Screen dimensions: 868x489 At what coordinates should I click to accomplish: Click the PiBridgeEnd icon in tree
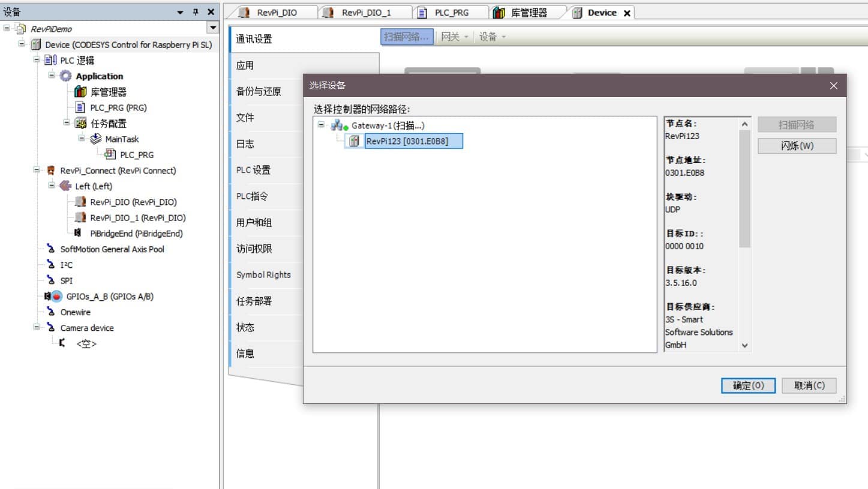coord(79,234)
